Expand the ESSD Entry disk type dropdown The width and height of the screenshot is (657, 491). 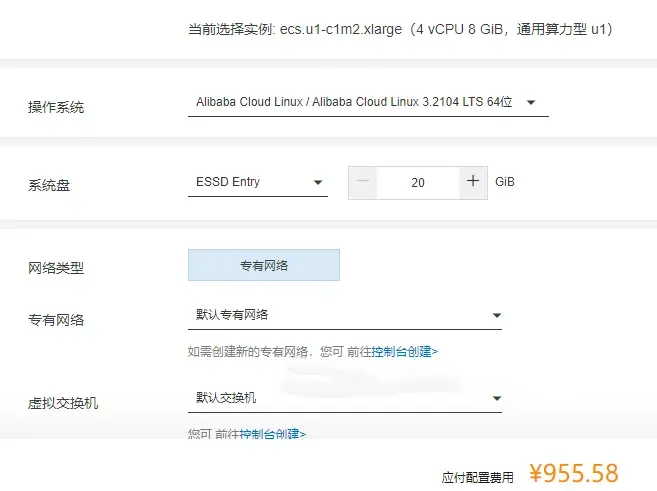tap(257, 182)
